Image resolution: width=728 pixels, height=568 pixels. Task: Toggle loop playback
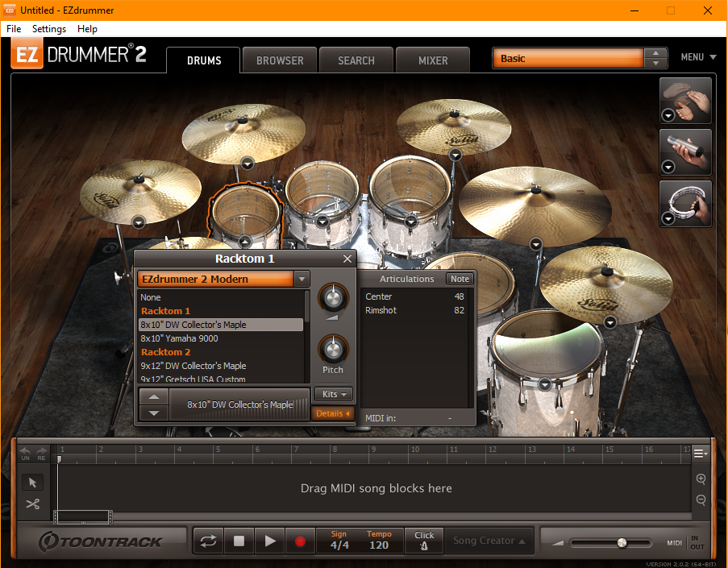coord(208,541)
